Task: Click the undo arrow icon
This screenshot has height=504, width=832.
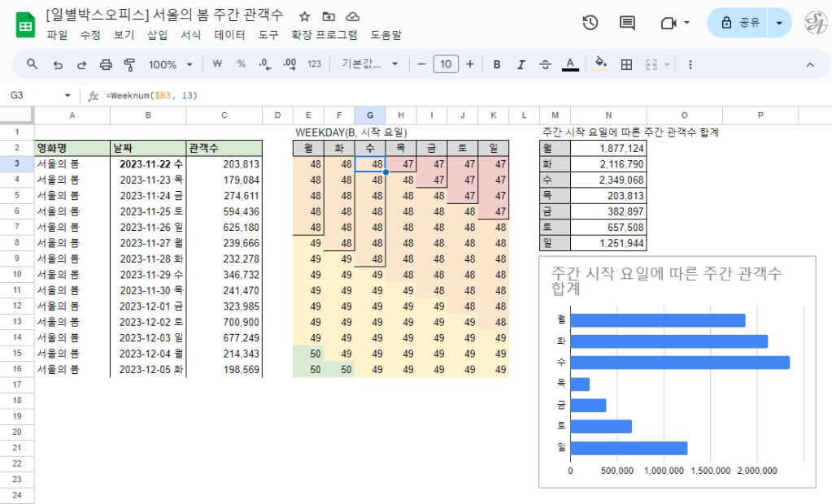Action: pyautogui.click(x=58, y=64)
